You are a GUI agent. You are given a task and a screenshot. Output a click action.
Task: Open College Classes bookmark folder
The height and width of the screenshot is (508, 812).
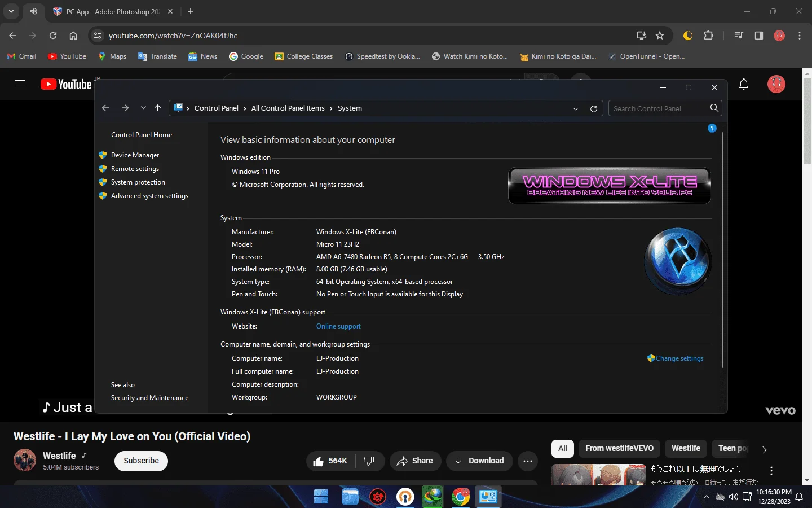click(304, 56)
